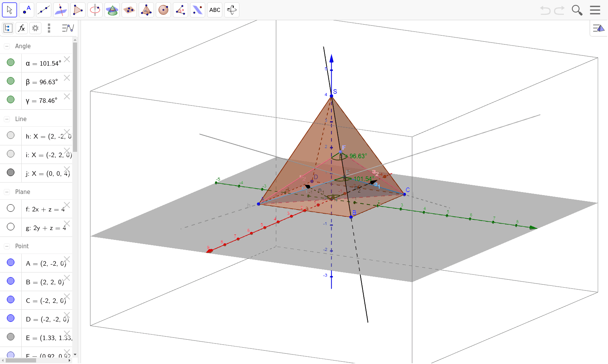608x364 pixels.
Task: Click the Undo arrow
Action: click(x=545, y=10)
